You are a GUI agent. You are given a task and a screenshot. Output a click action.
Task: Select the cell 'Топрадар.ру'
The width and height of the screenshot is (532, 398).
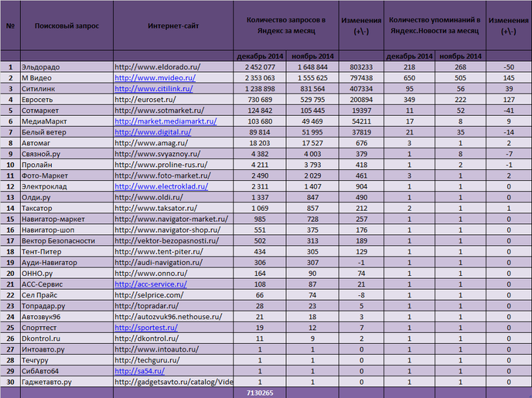(66, 306)
